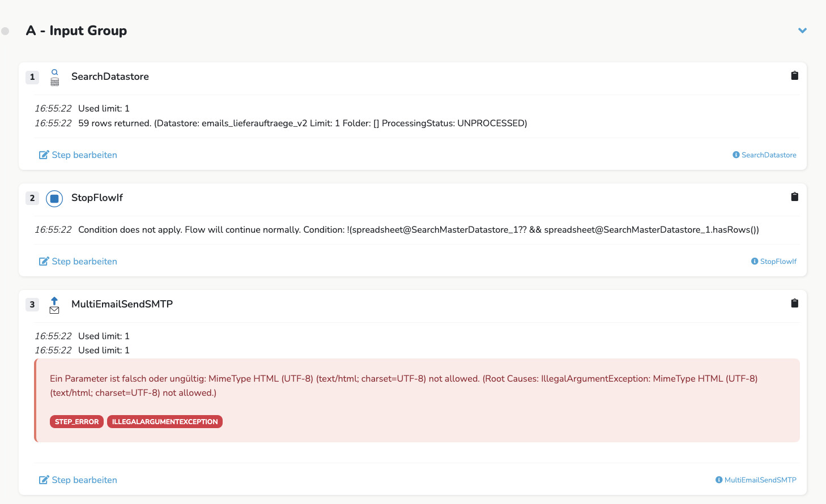This screenshot has width=826, height=504.
Task: Click the SearchDatastore step title
Action: click(110, 76)
